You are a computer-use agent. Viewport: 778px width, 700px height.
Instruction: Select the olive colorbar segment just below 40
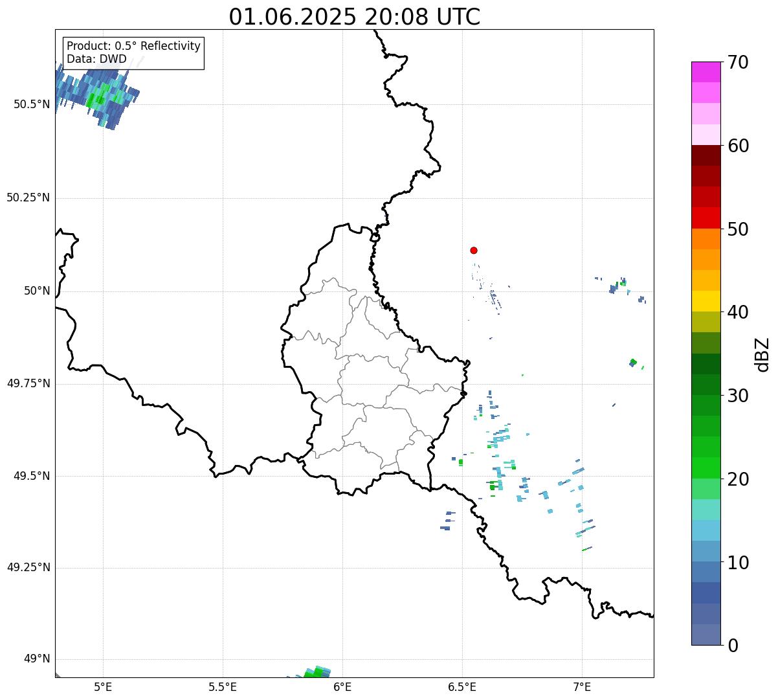[706, 322]
